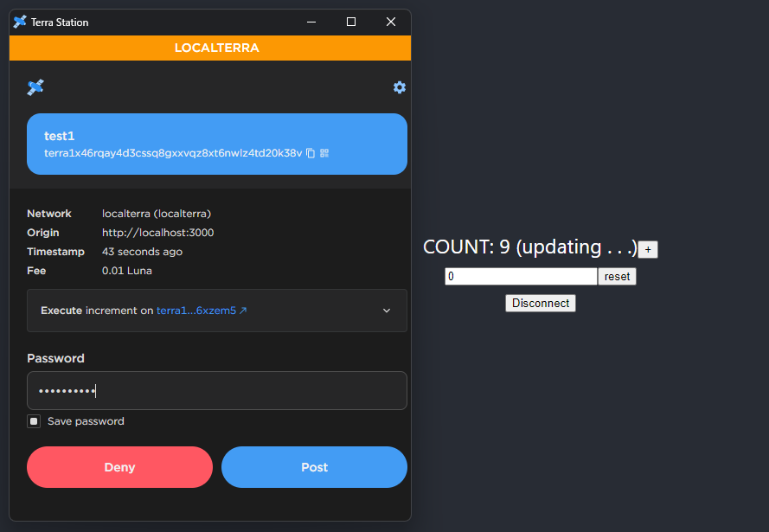Open settings via the gear icon
Viewport: 769px width, 532px height.
399,87
